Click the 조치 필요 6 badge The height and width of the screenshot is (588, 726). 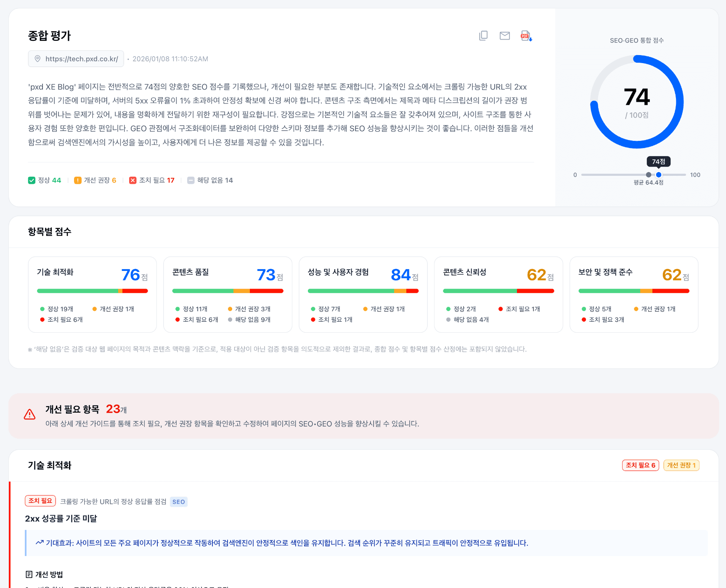(x=641, y=465)
